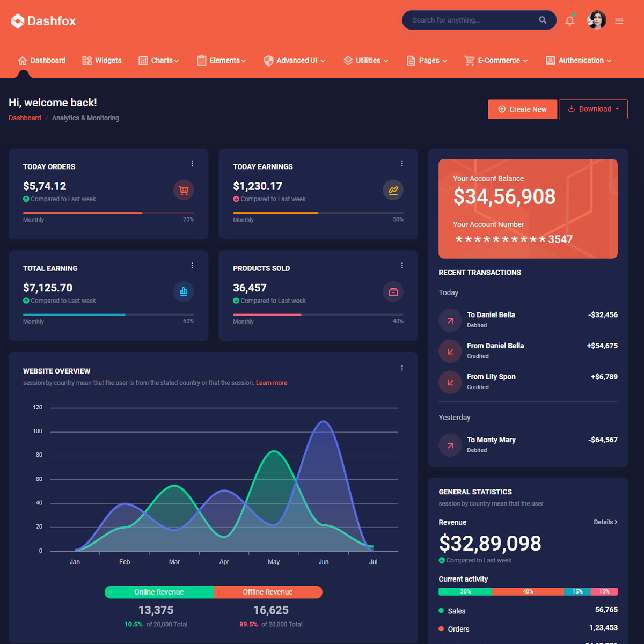Expand the Utilities menu
644x644 pixels.
coord(366,61)
